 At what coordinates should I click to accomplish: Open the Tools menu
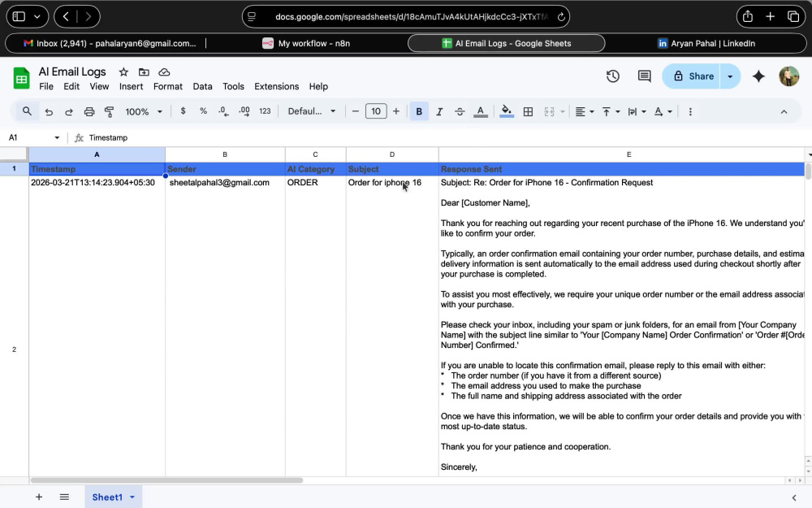(233, 87)
